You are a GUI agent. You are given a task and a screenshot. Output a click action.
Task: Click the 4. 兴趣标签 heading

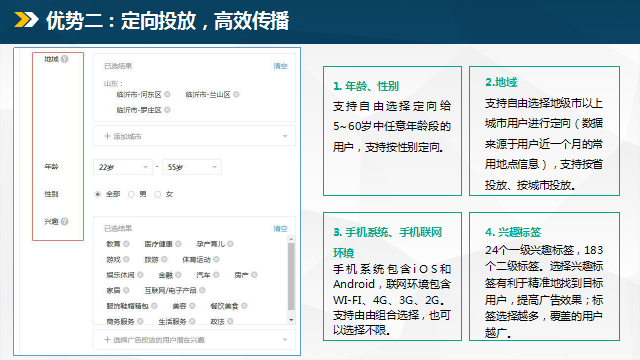(513, 232)
